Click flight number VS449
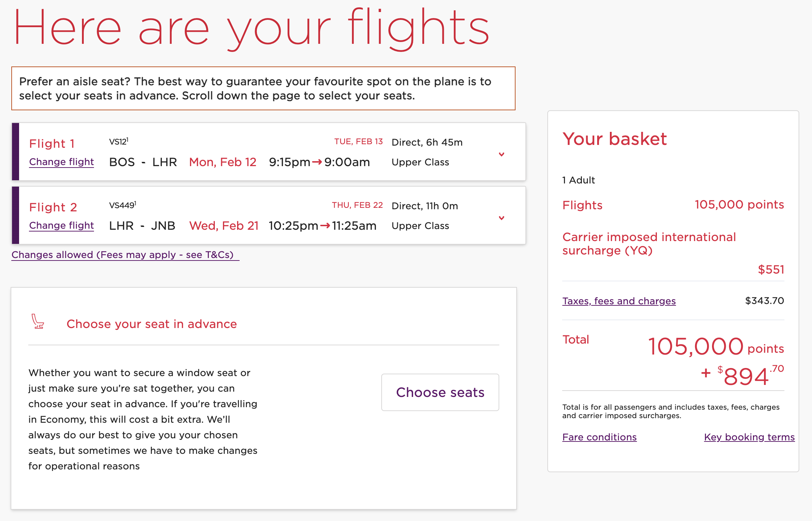This screenshot has height=521, width=812. click(123, 205)
